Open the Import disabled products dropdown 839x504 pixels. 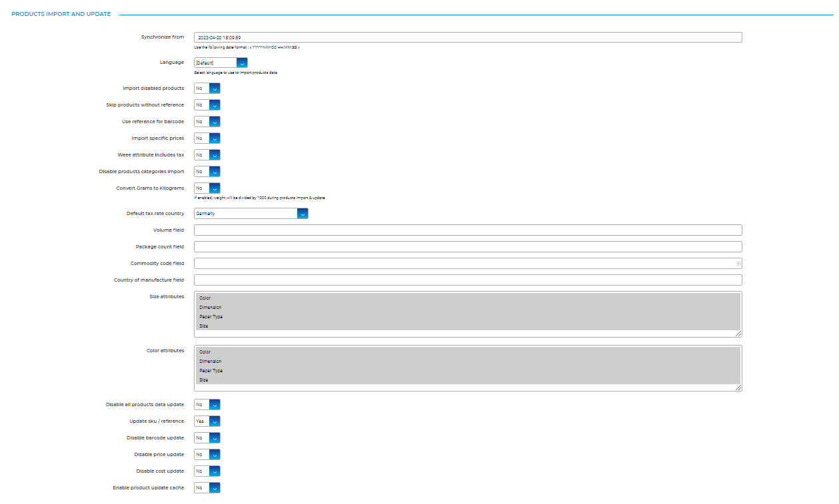click(207, 89)
